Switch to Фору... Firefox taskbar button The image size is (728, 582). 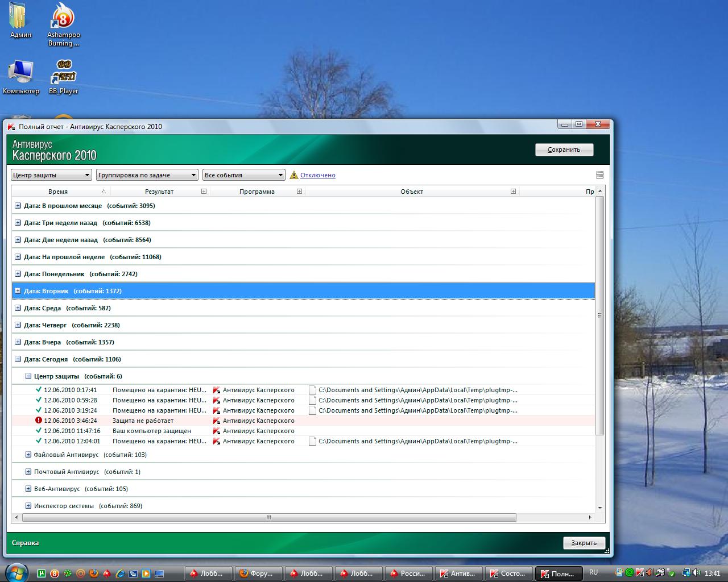pos(260,573)
